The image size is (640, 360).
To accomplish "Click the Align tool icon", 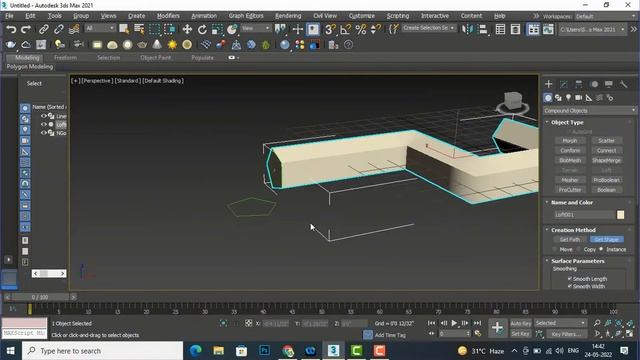I will 483,29.
